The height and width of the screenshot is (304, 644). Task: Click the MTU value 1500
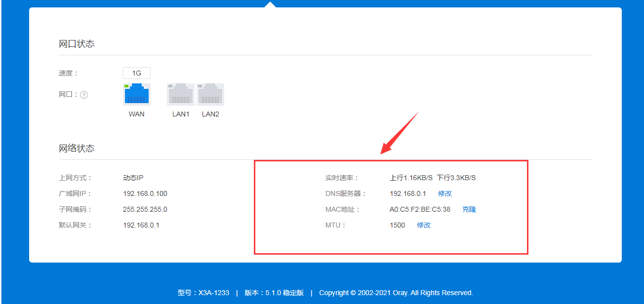[397, 225]
